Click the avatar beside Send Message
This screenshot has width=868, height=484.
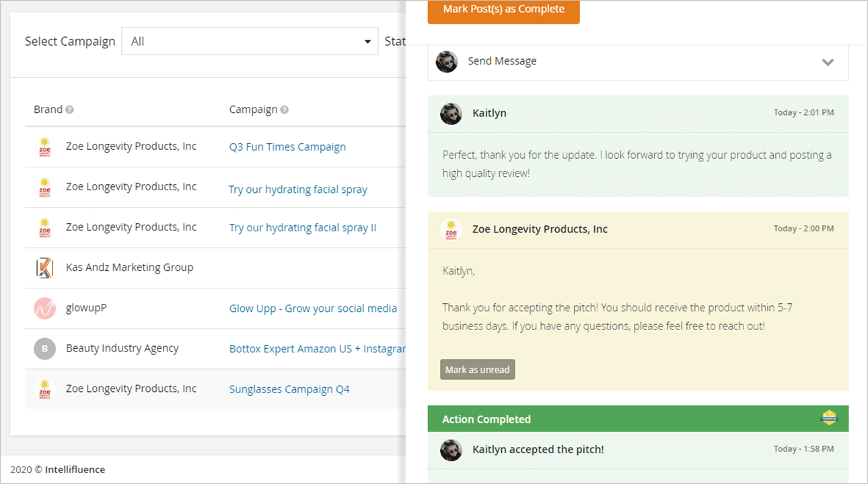point(447,62)
